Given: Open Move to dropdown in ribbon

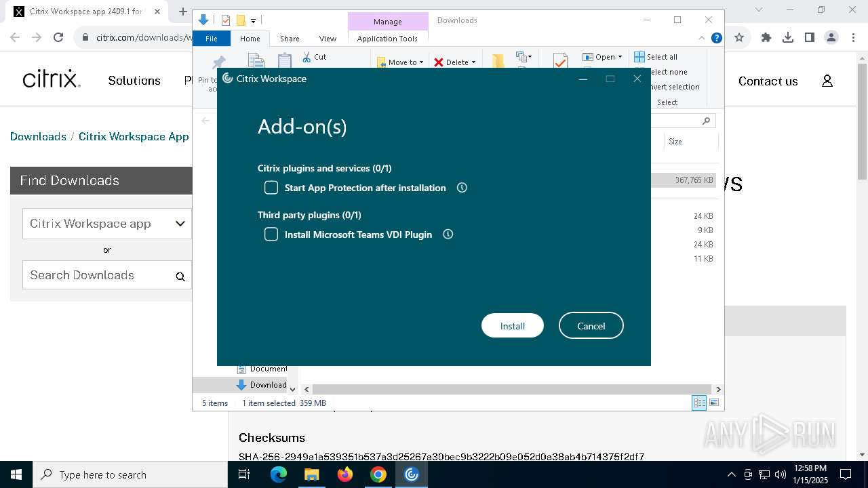Looking at the screenshot, I should 400,62.
